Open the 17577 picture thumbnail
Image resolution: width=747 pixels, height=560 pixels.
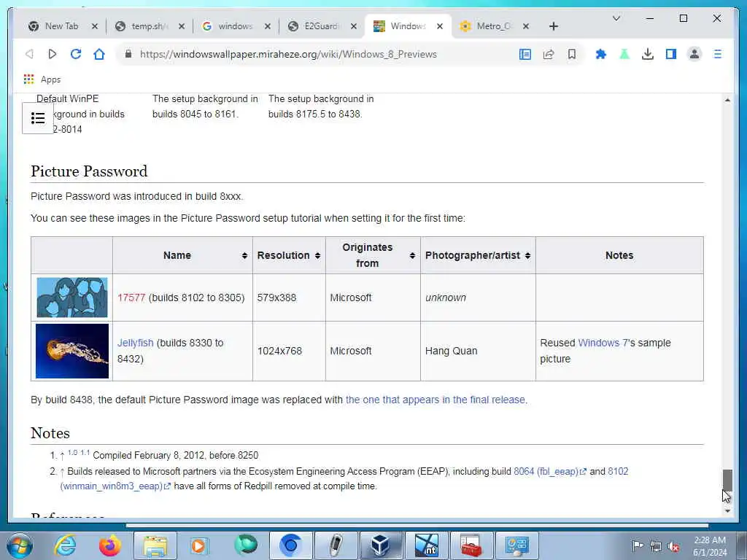click(72, 297)
